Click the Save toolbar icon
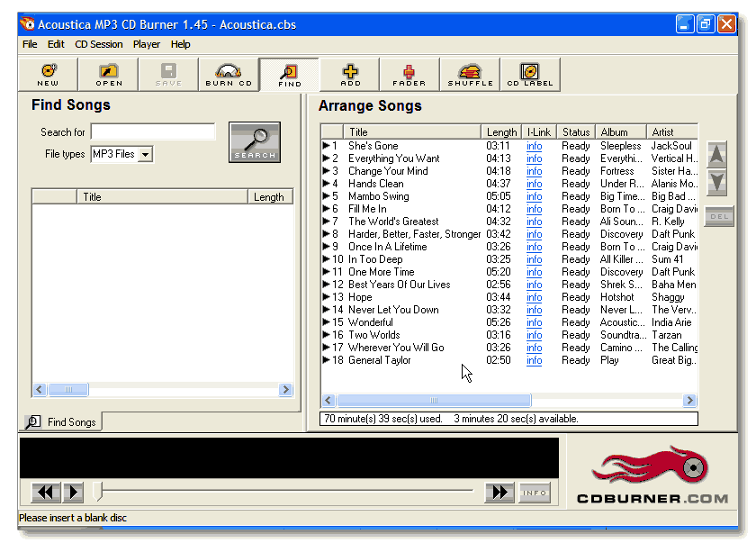Viewport: 756px width, 543px height. pyautogui.click(x=168, y=74)
